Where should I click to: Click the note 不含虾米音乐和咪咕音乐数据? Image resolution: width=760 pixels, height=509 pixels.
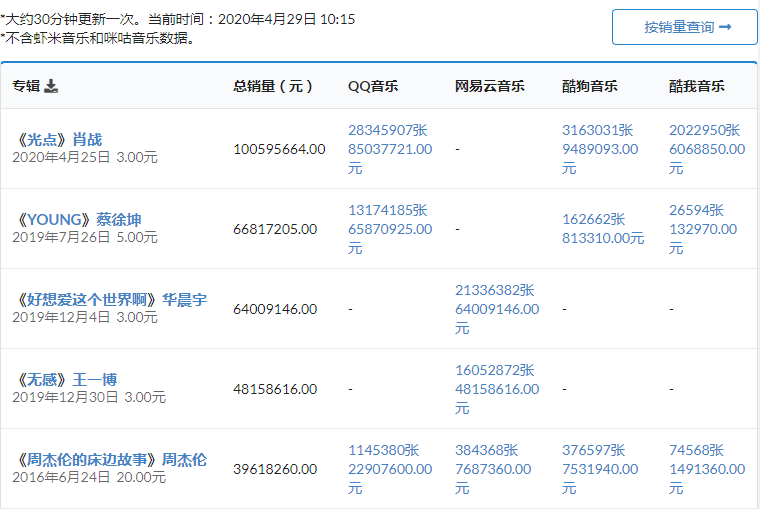[x=97, y=38]
